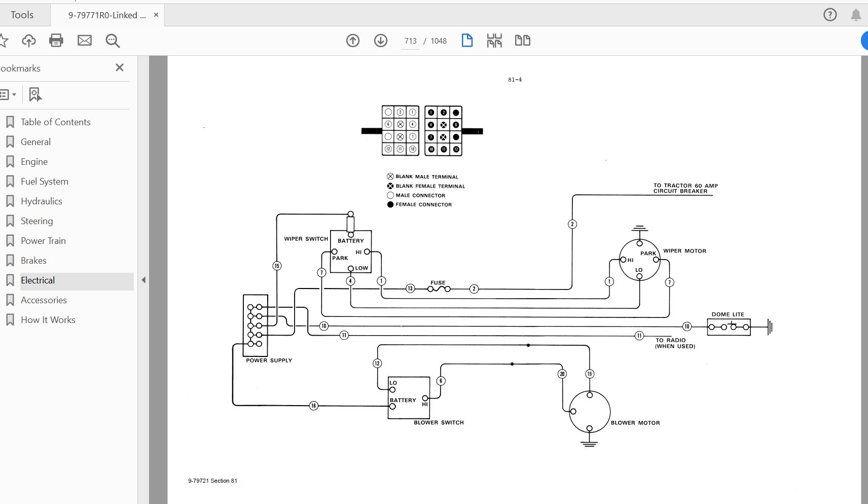Collapse the navigation pane arrow

click(143, 280)
